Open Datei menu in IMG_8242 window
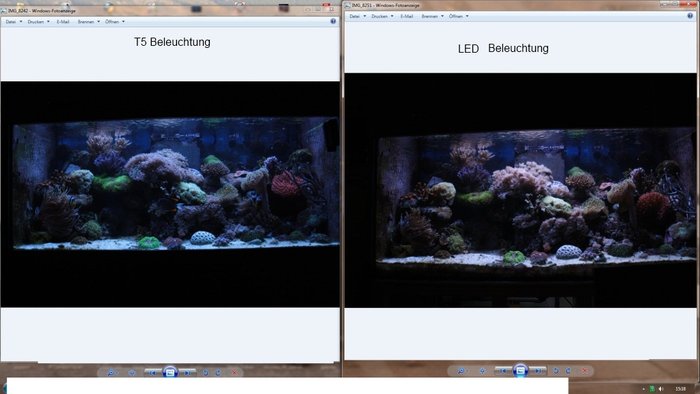This screenshot has height=394, width=700. tap(13, 21)
